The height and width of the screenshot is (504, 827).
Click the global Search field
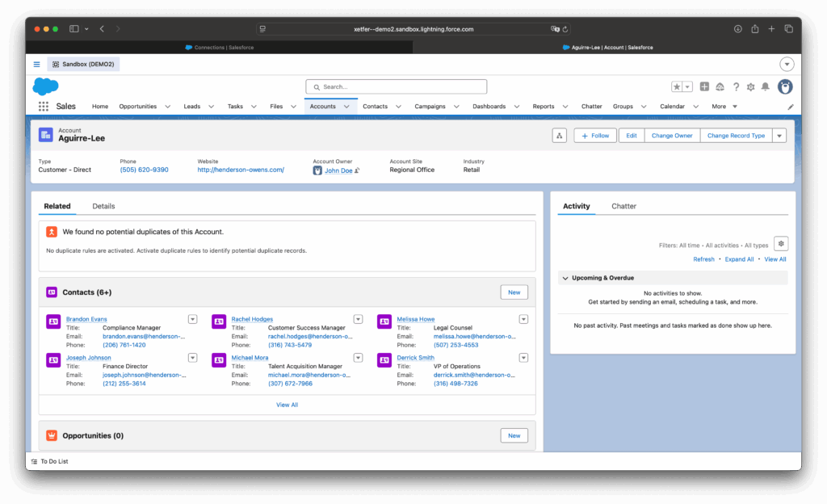(396, 87)
